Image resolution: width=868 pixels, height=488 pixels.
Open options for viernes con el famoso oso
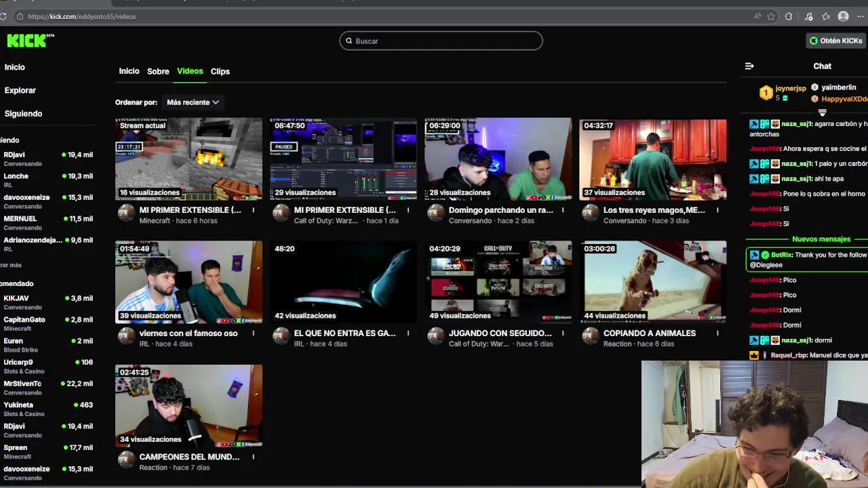253,333
